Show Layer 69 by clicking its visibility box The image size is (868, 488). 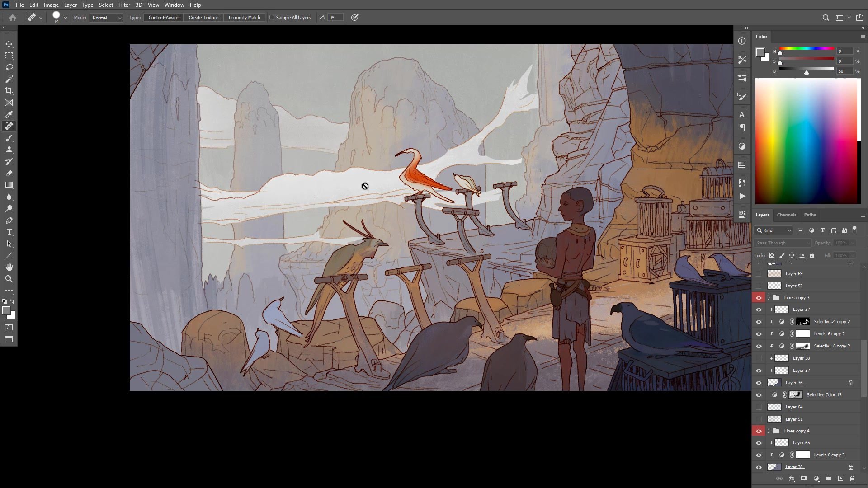[759, 273]
